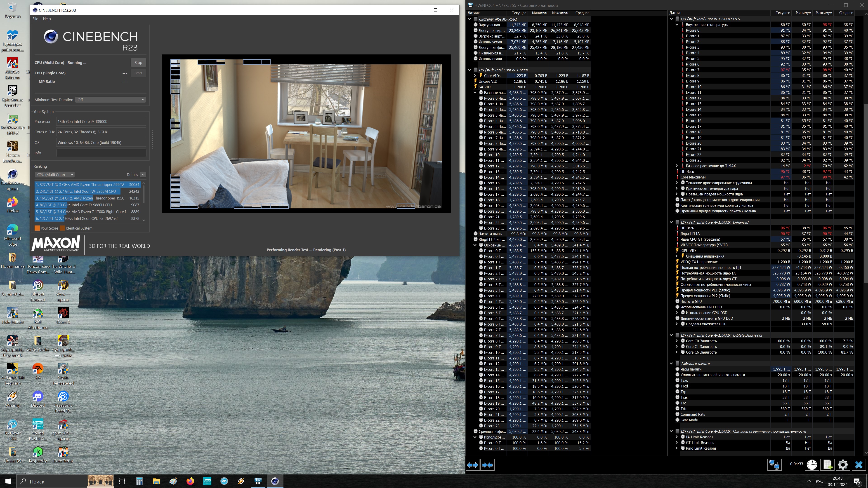Image resolution: width=868 pixels, height=488 pixels.
Task: Open HWiNFO sensor settings gear icon
Action: tap(843, 465)
